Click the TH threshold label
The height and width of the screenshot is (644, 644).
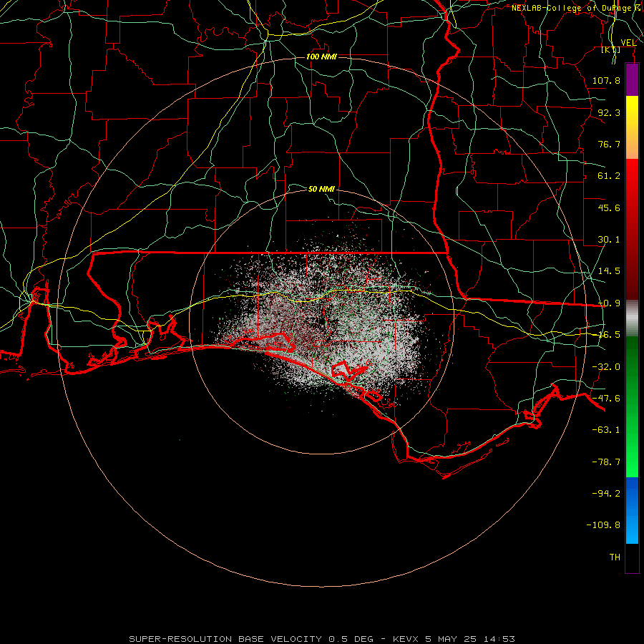click(x=615, y=557)
